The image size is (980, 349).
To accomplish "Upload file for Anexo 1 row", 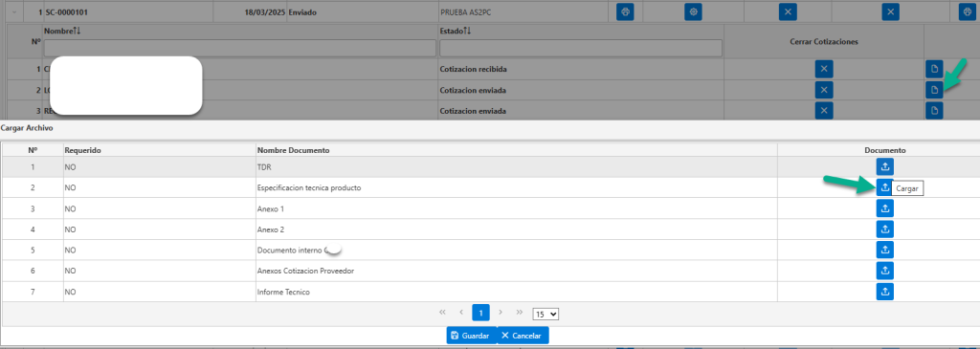I will (x=884, y=208).
